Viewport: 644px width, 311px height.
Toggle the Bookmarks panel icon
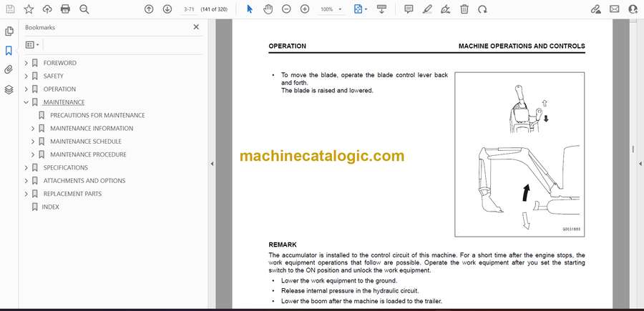click(x=9, y=51)
